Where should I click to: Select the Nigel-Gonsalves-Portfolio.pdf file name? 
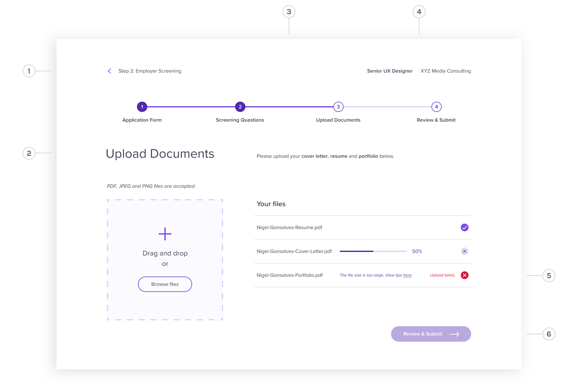click(x=290, y=275)
